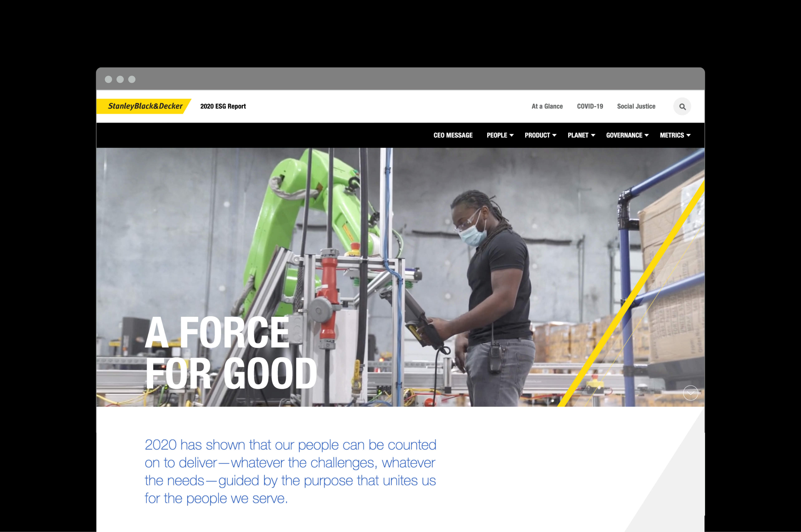Click the 2020 ESG Report title
The width and height of the screenshot is (801, 532).
223,106
